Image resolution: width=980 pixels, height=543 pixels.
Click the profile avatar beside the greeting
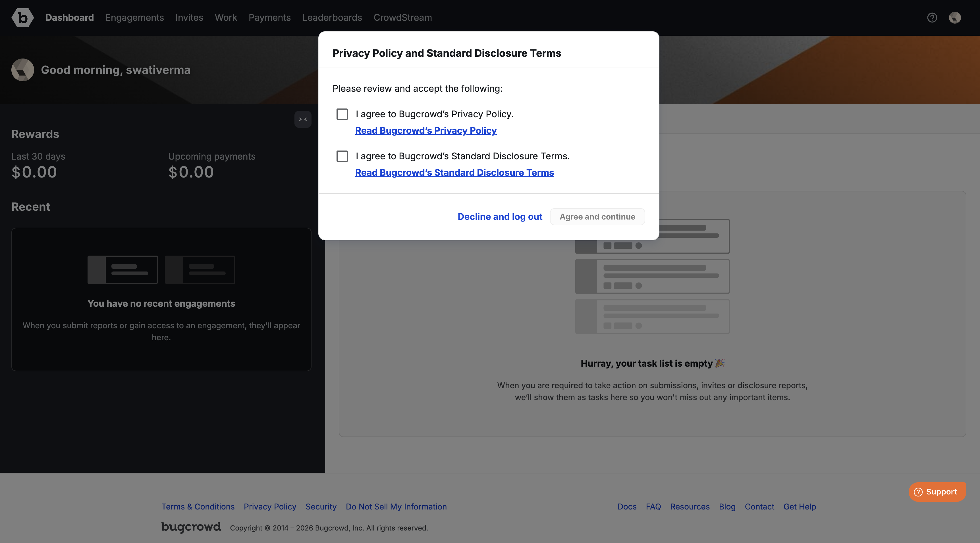point(22,70)
